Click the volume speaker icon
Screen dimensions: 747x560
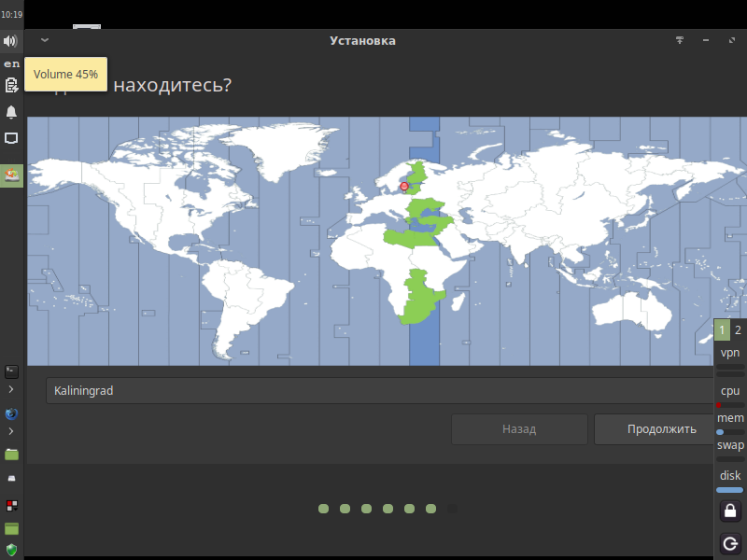click(x=10, y=41)
